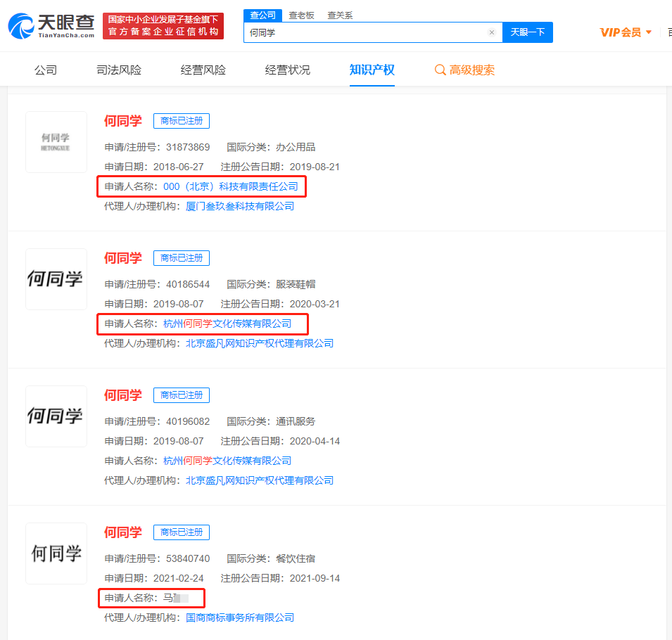The height and width of the screenshot is (640, 672).
Task: Select the 查老板 search tab
Action: click(x=301, y=15)
